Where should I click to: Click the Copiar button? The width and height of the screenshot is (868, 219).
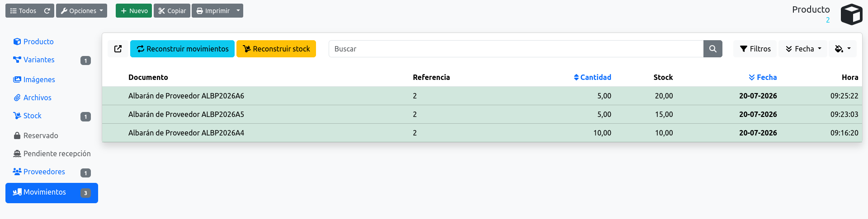(x=172, y=11)
